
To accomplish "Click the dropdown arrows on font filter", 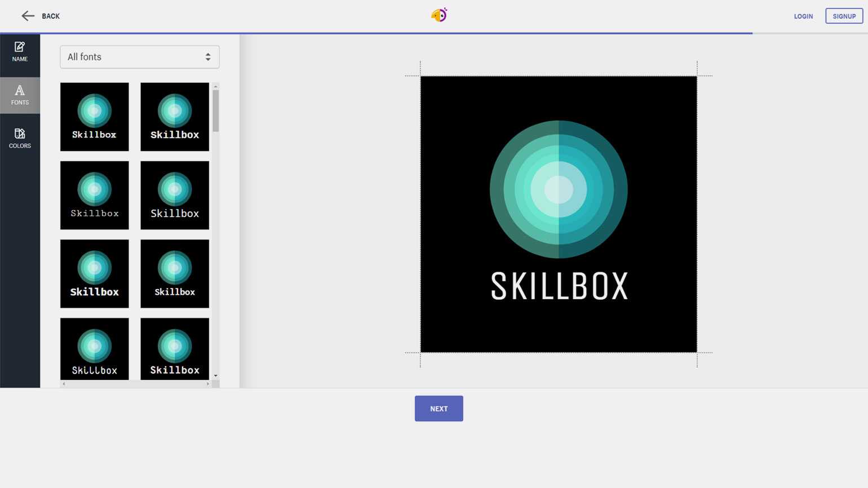I will tap(208, 57).
